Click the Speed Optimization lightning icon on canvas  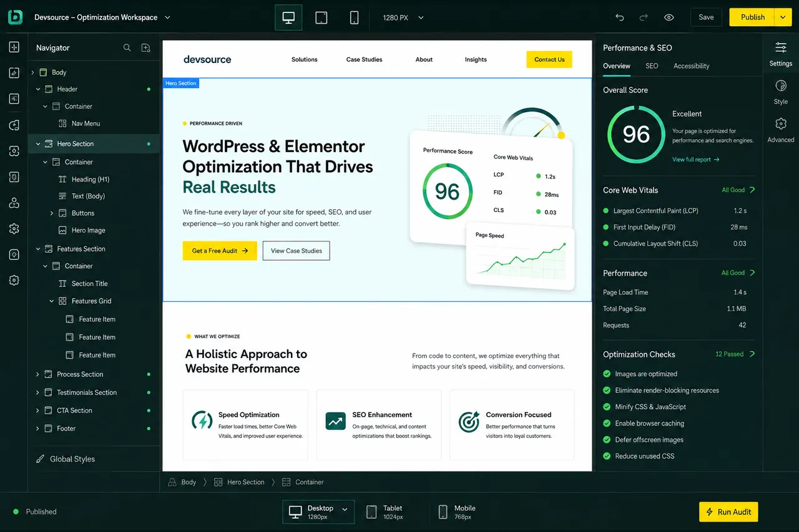[x=202, y=420]
